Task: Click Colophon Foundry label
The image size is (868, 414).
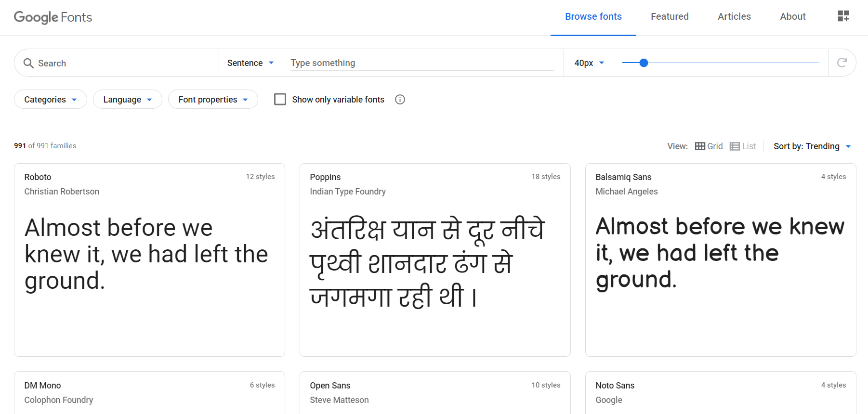Action: click(59, 400)
